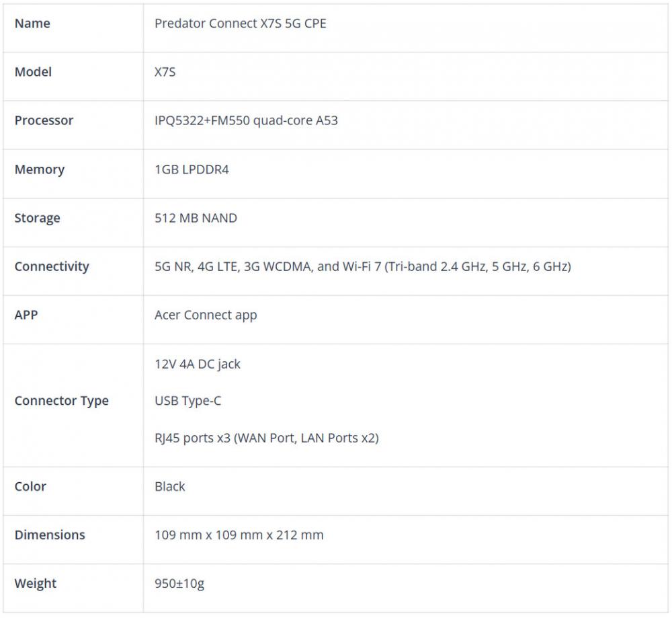Click the "USB Type-C" connector line
Image resolution: width=672 pixels, height=618 pixels.
tap(187, 401)
